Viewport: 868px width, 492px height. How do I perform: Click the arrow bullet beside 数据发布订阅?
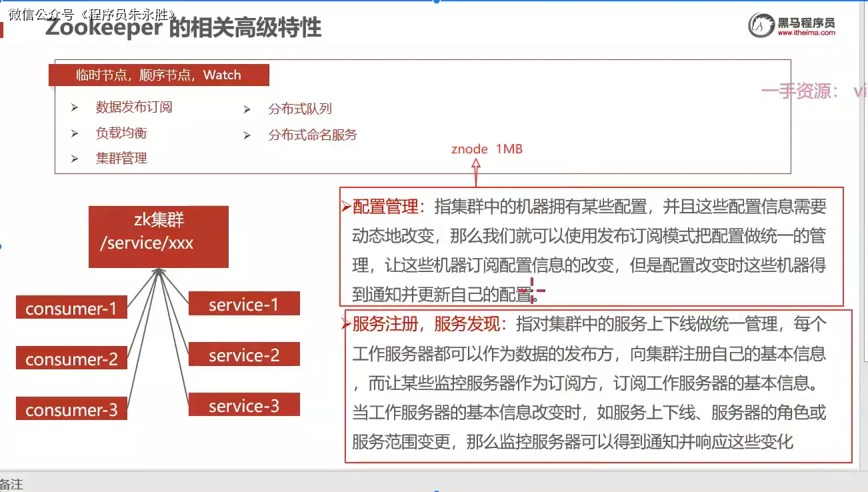click(x=75, y=107)
